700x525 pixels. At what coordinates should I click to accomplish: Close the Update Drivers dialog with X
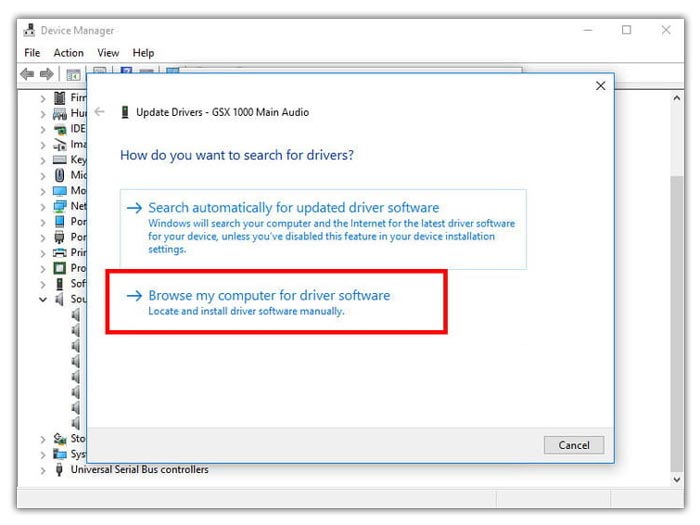[600, 86]
